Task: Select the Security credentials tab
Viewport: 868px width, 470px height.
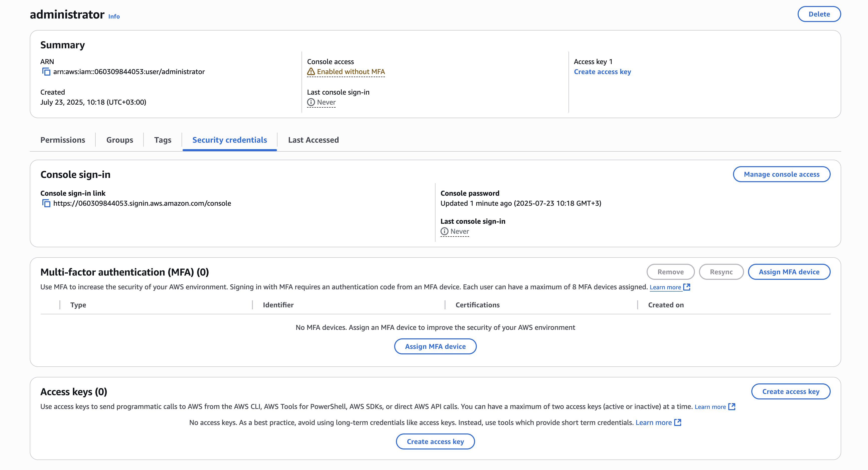Action: [x=229, y=140]
